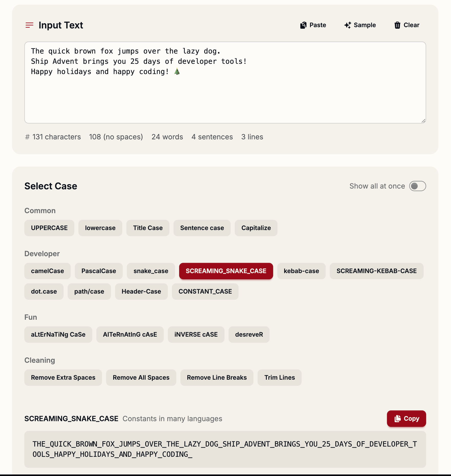Screen dimensions: 451x476
Task: Select the desreveR option
Action: point(249,334)
